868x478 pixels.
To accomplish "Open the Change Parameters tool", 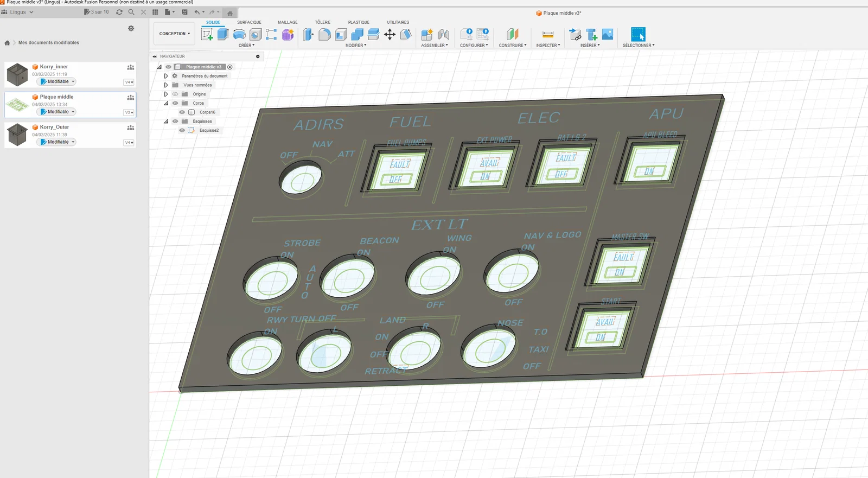I will click(467, 35).
